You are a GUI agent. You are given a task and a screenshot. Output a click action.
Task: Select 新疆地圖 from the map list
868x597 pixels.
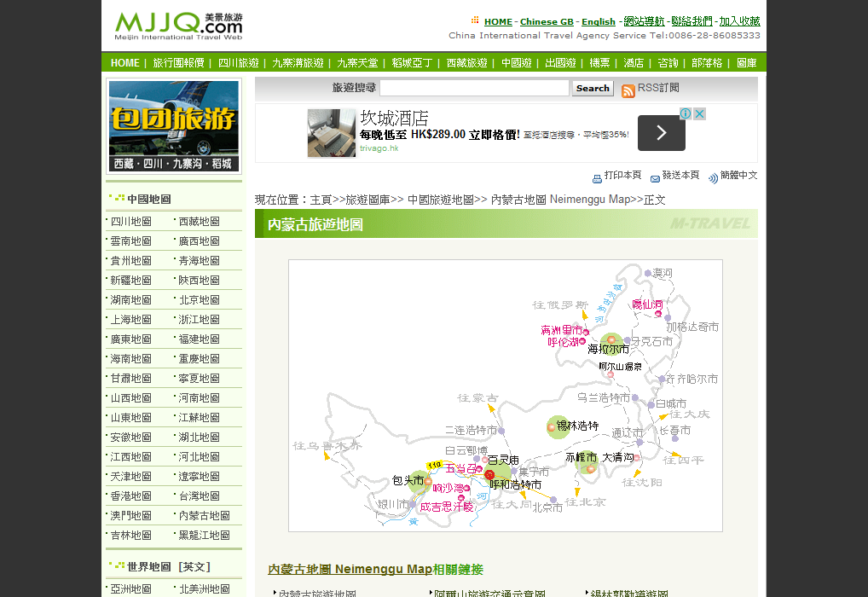tap(131, 281)
